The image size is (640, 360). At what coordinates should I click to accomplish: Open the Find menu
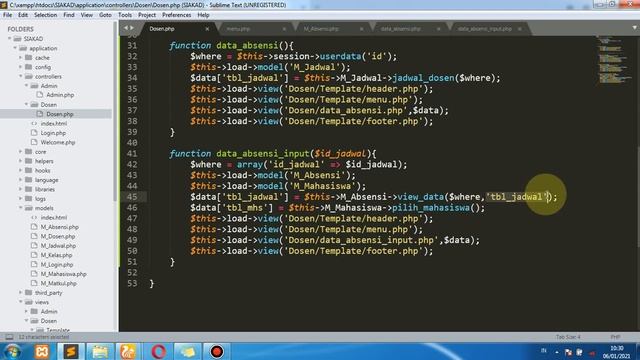tap(69, 15)
